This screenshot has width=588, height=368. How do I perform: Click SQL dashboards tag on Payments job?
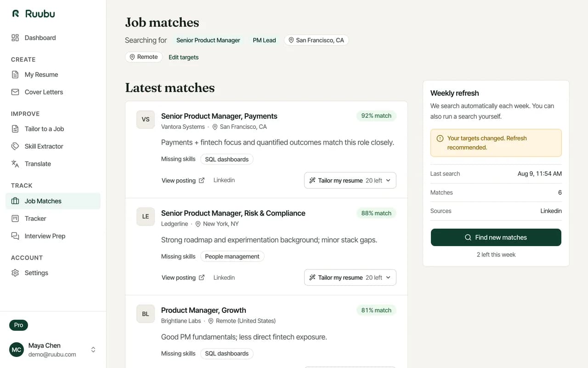point(226,159)
